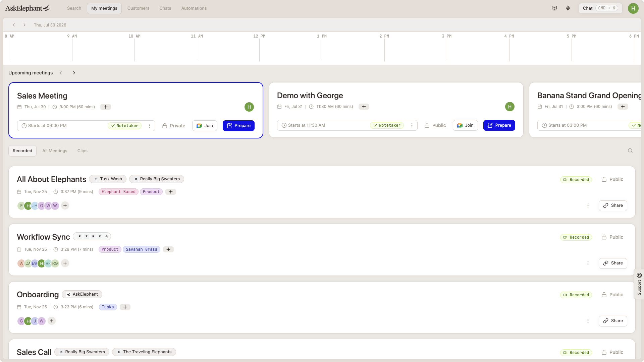Open more options for Onboarding
Image resolution: width=644 pixels, height=362 pixels.
(x=588, y=321)
